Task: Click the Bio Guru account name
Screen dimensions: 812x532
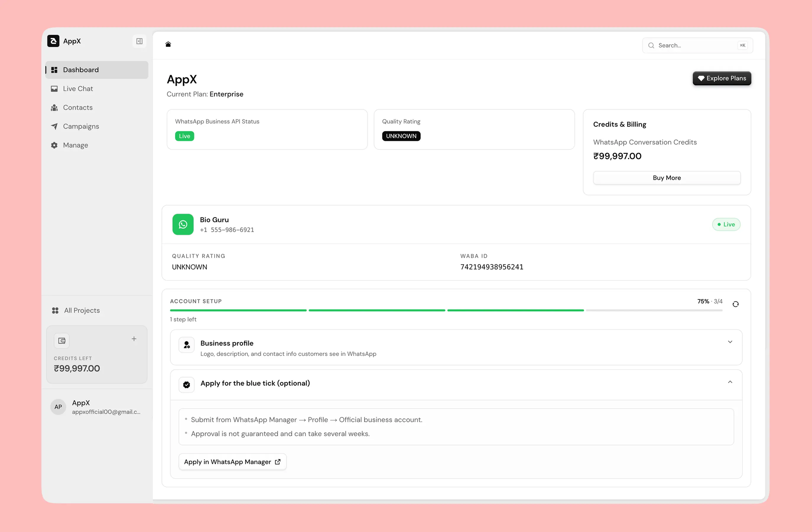Action: pyautogui.click(x=214, y=220)
